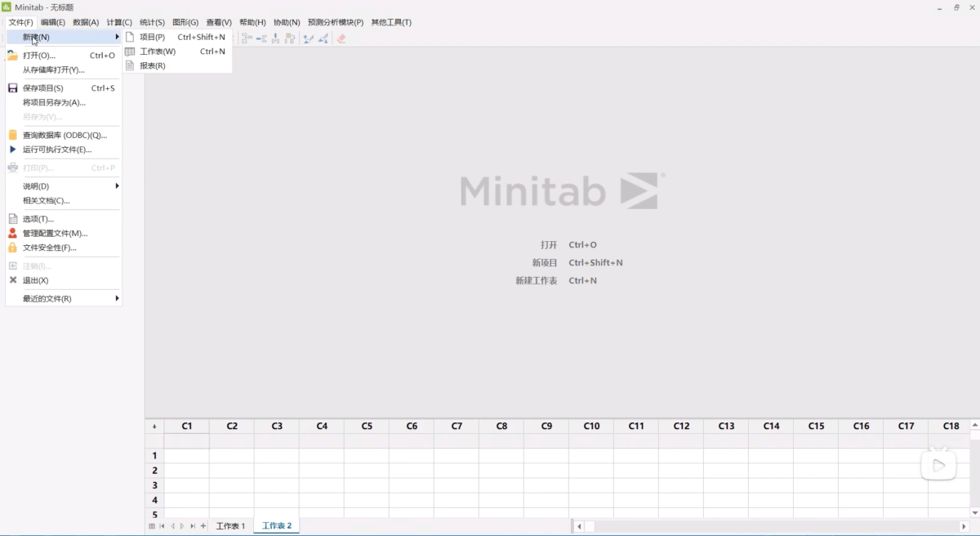Image resolution: width=980 pixels, height=536 pixels.
Task: Choose 工作表(W) from the 新建 submenu
Action: 177,51
